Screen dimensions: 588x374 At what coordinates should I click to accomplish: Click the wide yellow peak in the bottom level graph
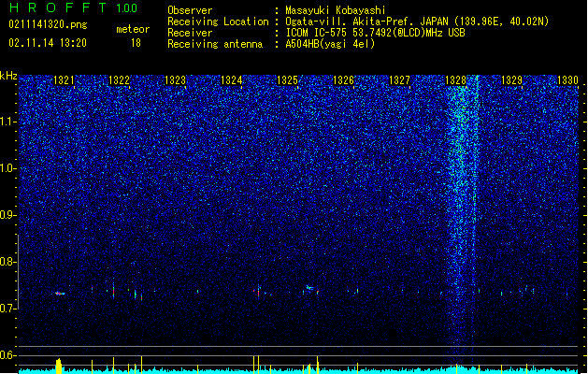(x=59, y=367)
